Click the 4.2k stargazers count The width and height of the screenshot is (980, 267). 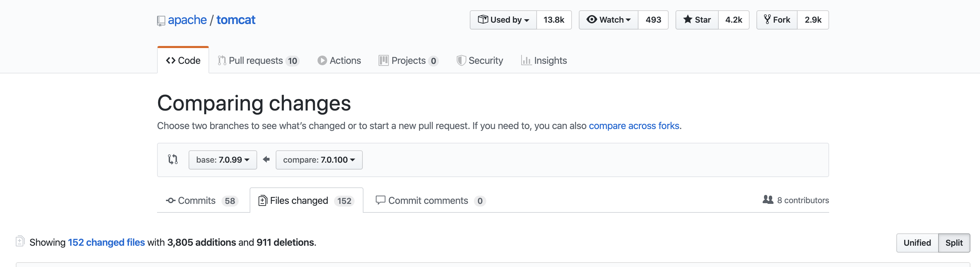click(x=733, y=20)
